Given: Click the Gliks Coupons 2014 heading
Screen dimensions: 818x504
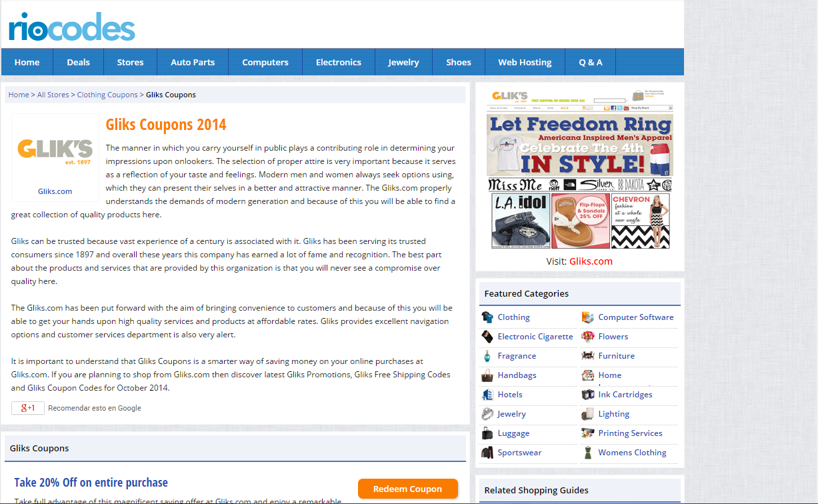Looking at the screenshot, I should click(166, 125).
